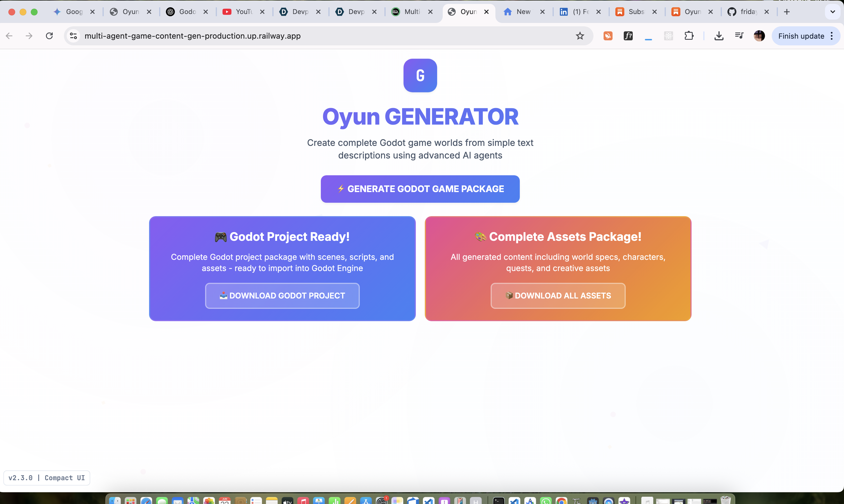The image size is (844, 504).
Task: Click the v2.3.0 Compact UI badge
Action: pos(47,478)
